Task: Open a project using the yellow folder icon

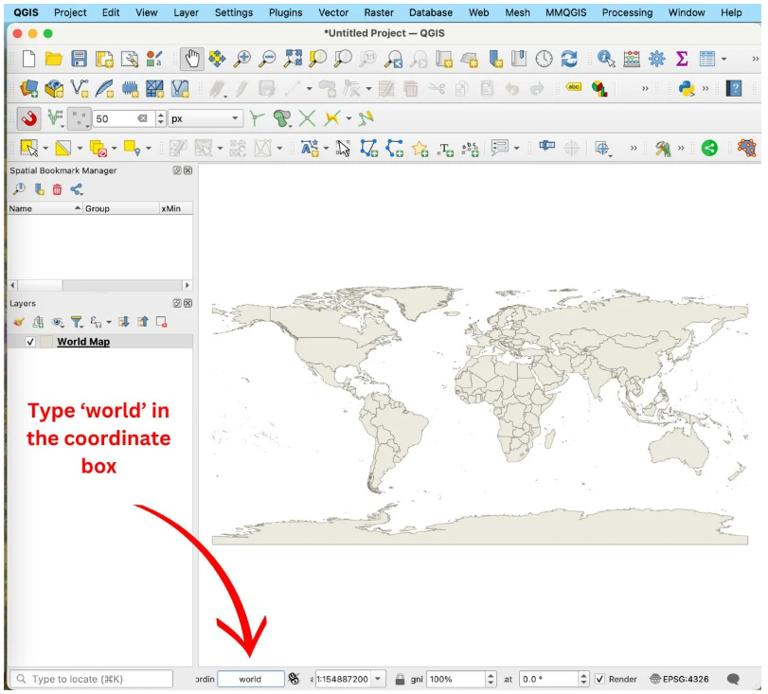Action: (53, 59)
